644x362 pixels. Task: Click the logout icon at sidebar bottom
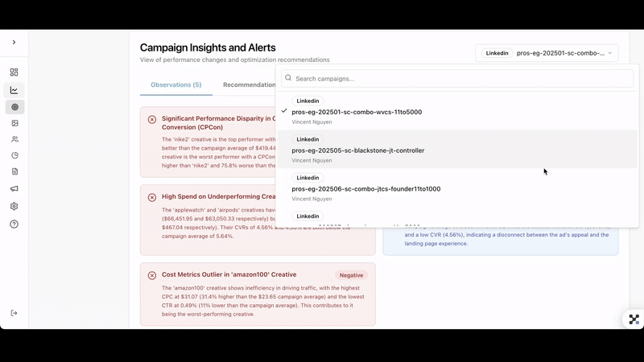(14, 313)
